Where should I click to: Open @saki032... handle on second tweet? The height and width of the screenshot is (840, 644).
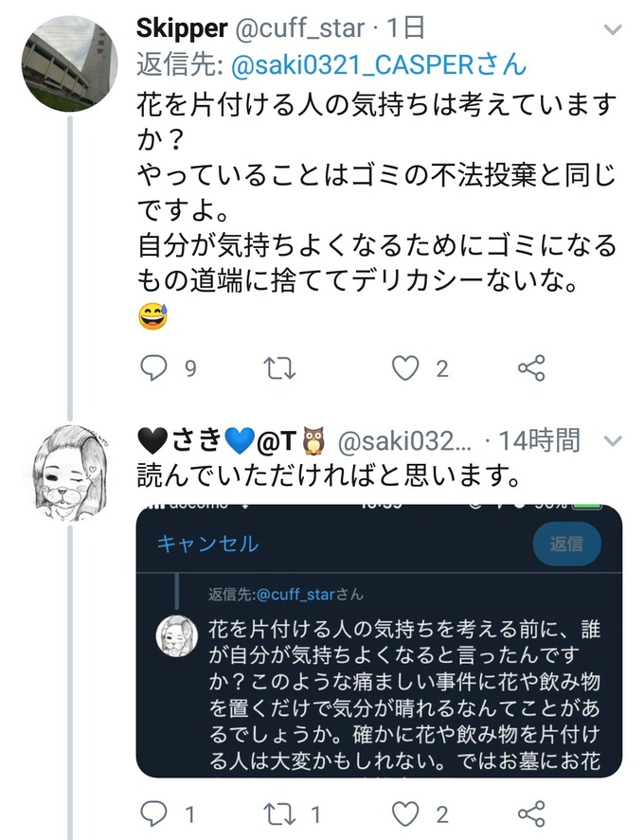pyautogui.click(x=404, y=441)
